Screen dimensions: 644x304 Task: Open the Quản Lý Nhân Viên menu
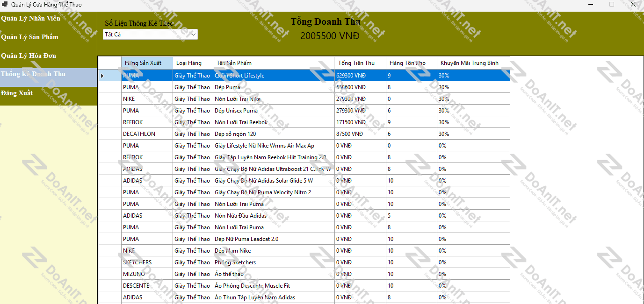tap(49, 19)
